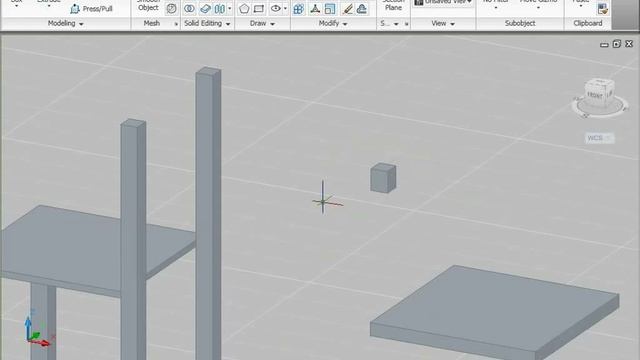Viewport: 640px width, 360px height.
Task: Click the third Solid Editing icon
Action: pos(220,9)
